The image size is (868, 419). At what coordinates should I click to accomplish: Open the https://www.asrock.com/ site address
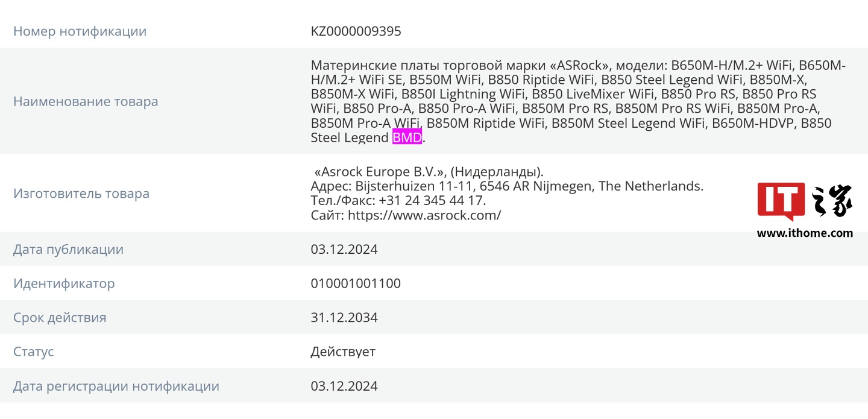click(x=424, y=215)
